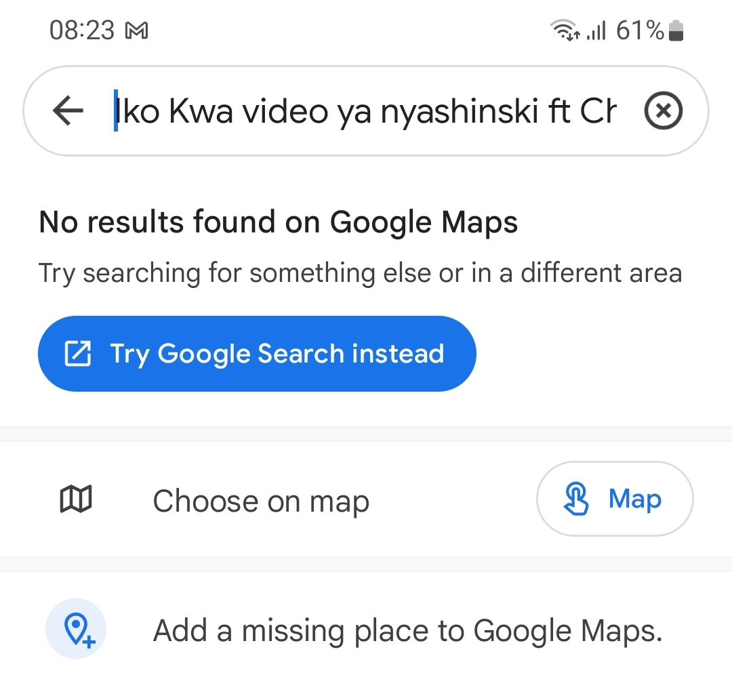Screen dimensions: 732x700
Task: Tap the Try searching for something else text
Action: [361, 273]
